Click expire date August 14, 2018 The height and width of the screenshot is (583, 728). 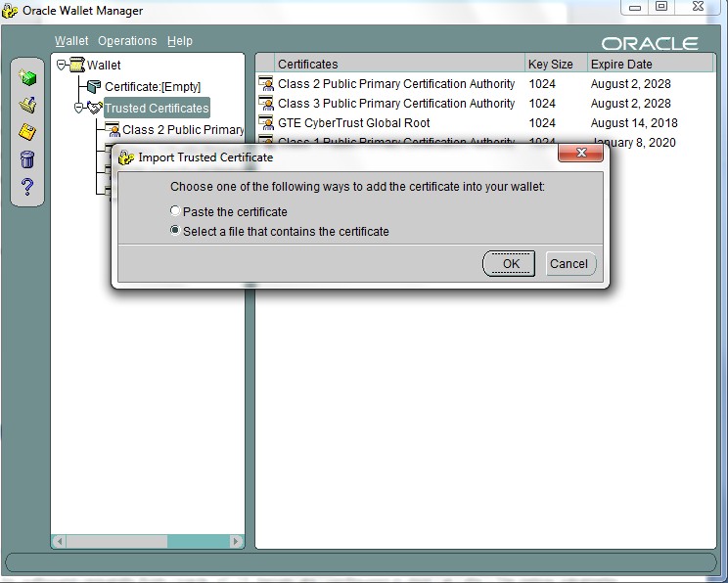pos(634,122)
